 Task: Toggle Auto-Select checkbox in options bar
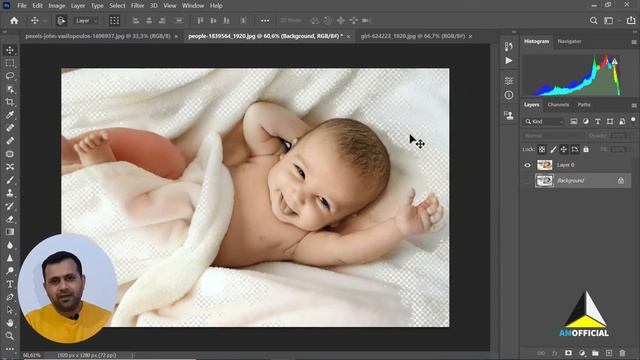point(61,20)
